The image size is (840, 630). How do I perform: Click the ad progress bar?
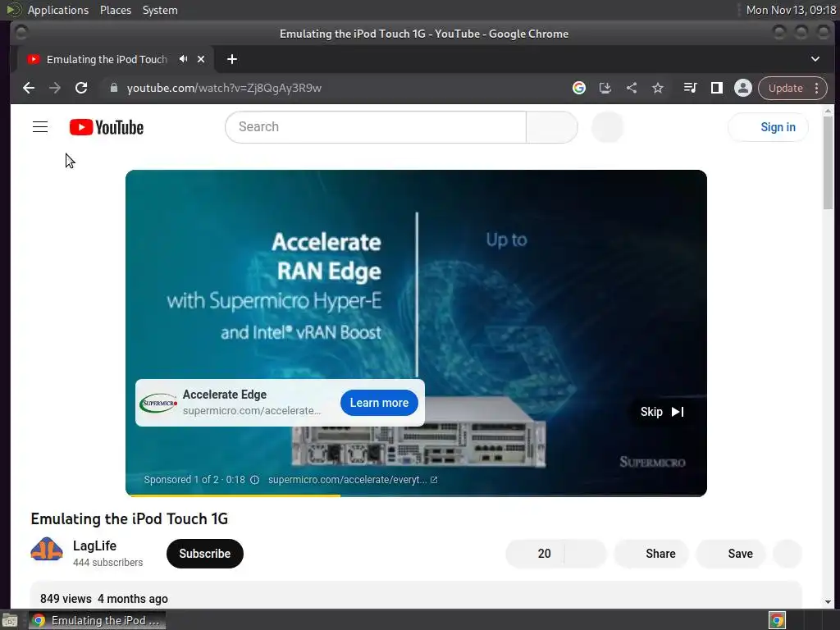coord(416,495)
